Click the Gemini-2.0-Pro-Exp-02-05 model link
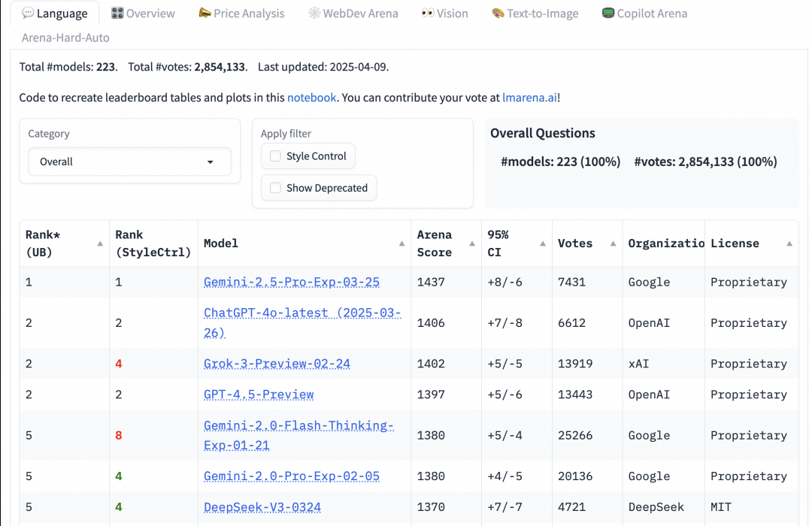Viewport: 812px width, 526px height. pos(292,476)
